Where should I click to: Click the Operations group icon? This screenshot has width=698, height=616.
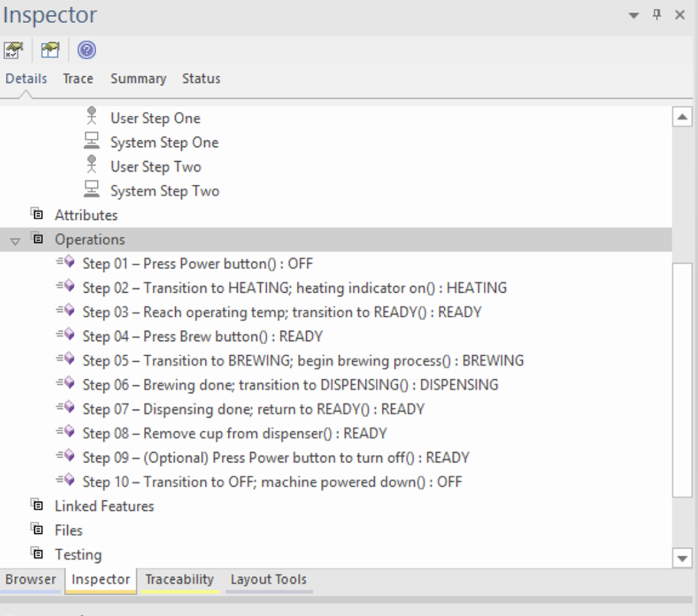point(37,238)
